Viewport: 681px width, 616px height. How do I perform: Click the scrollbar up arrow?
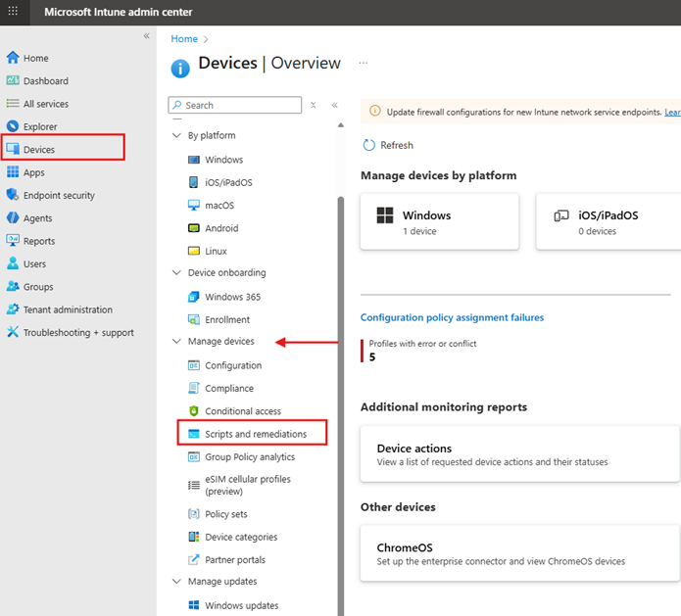[x=341, y=125]
